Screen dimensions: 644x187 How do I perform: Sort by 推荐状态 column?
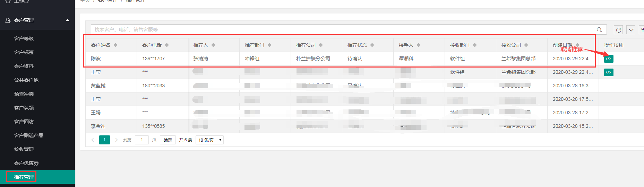[372, 45]
